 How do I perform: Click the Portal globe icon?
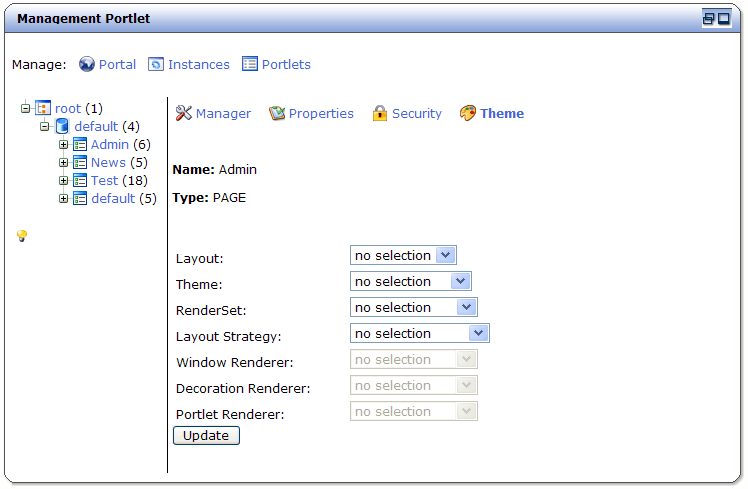tap(87, 64)
